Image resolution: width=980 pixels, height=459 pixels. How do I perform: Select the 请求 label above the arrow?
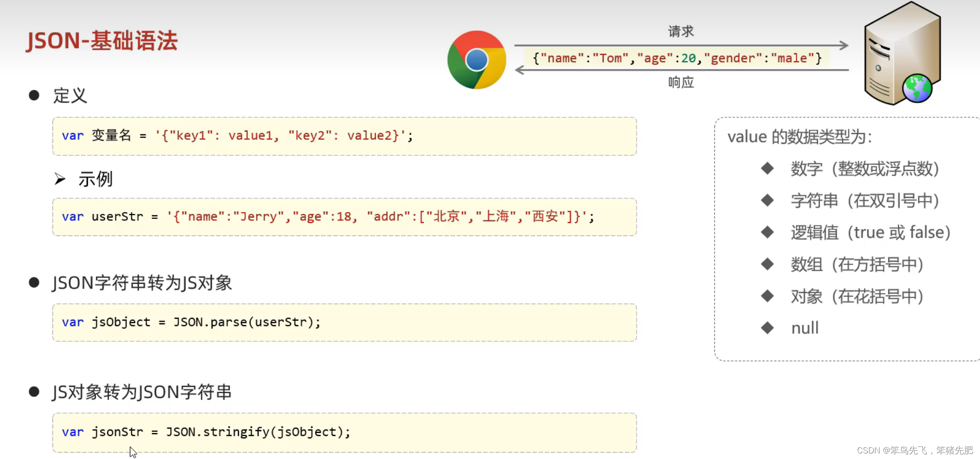click(681, 31)
